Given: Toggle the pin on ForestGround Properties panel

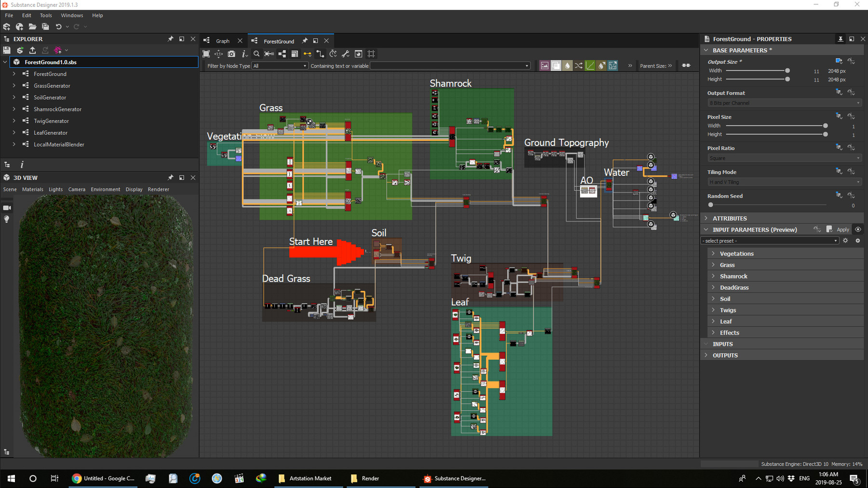Looking at the screenshot, I should pyautogui.click(x=841, y=39).
